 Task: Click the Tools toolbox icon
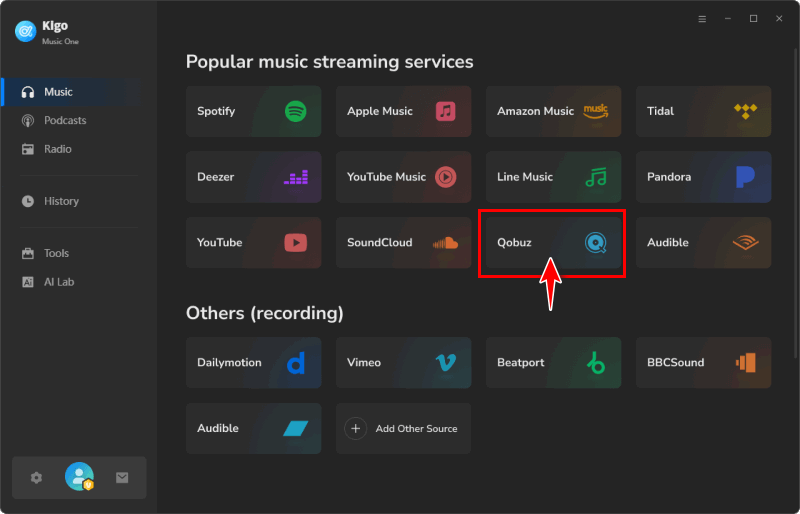pyautogui.click(x=28, y=253)
